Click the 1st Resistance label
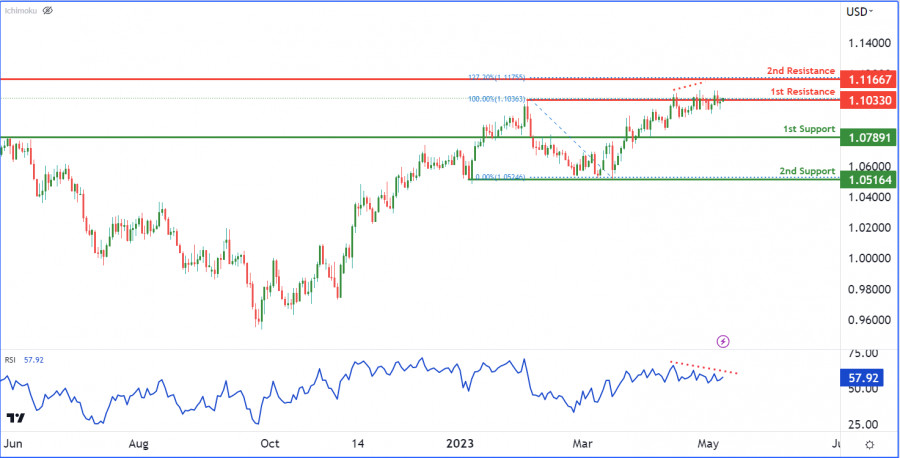 pyautogui.click(x=803, y=92)
